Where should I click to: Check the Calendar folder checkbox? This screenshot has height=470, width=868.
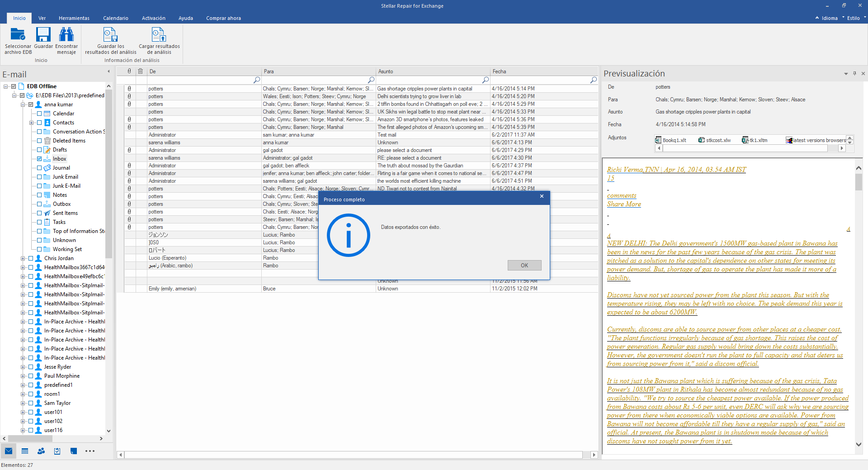(39, 114)
